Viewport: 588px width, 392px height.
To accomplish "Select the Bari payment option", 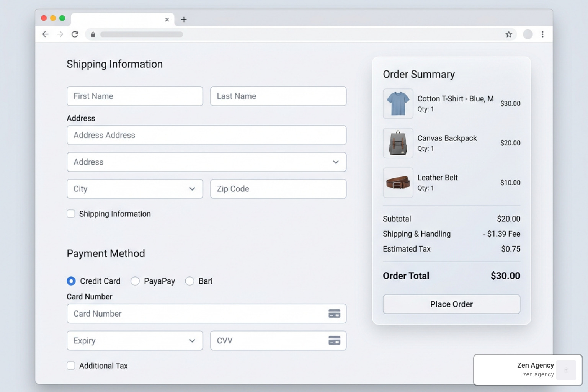I will pyautogui.click(x=189, y=281).
